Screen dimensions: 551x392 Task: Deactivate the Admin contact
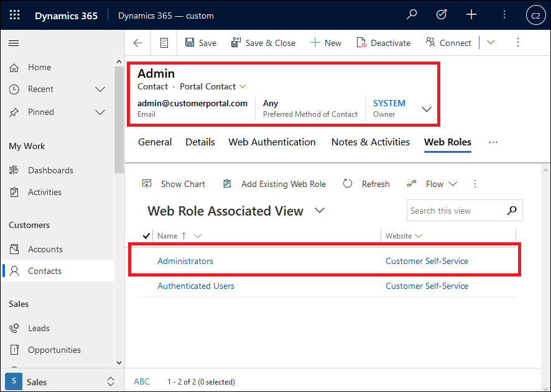pyautogui.click(x=383, y=43)
